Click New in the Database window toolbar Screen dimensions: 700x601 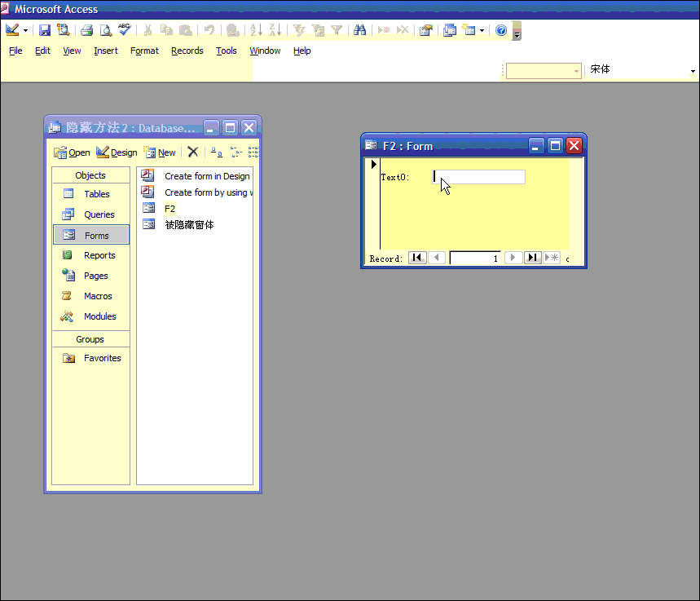pos(160,152)
